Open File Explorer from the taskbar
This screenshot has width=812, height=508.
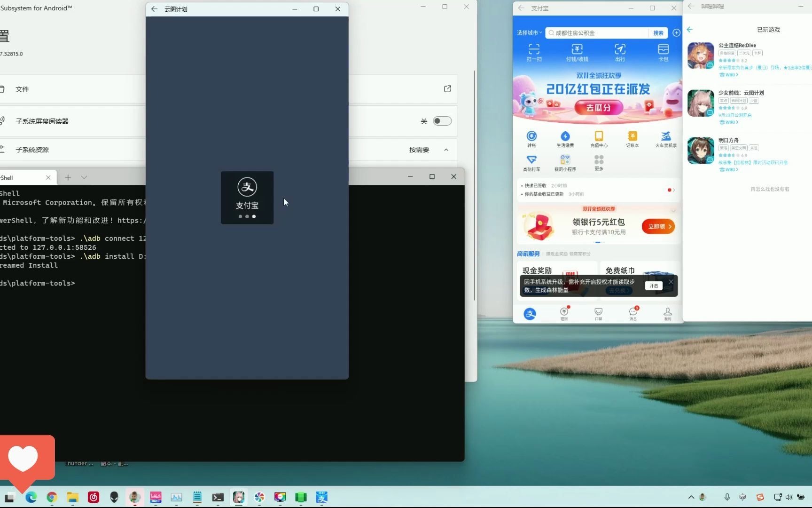pyautogui.click(x=72, y=497)
